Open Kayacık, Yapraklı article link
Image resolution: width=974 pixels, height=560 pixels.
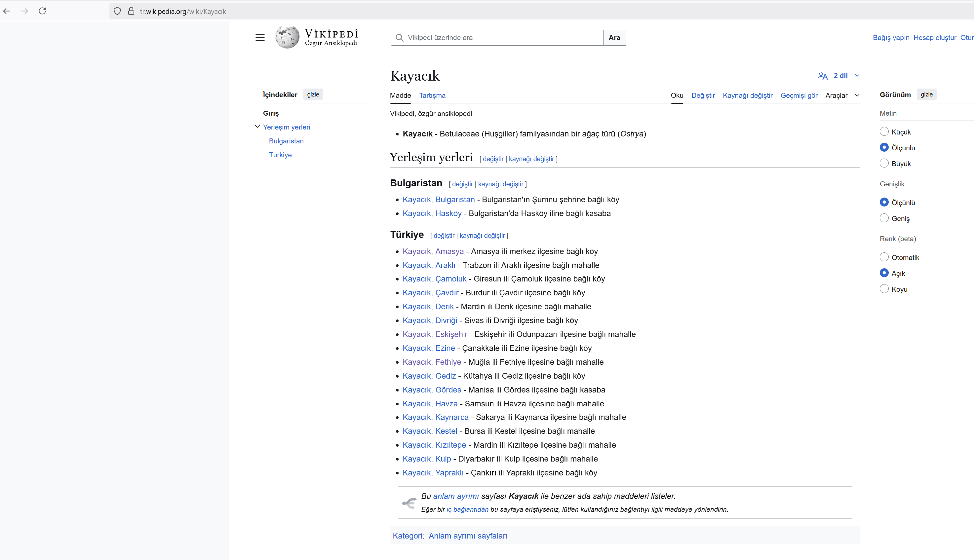pyautogui.click(x=433, y=472)
